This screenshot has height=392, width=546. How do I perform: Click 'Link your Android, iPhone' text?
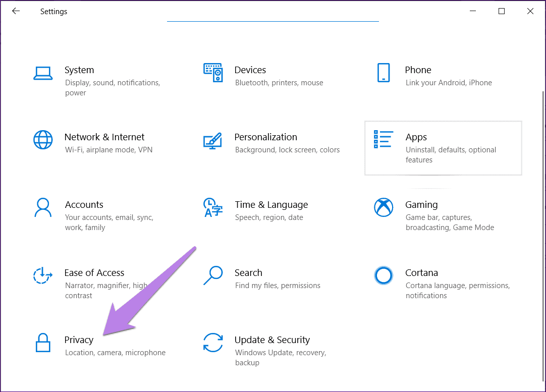click(x=449, y=83)
